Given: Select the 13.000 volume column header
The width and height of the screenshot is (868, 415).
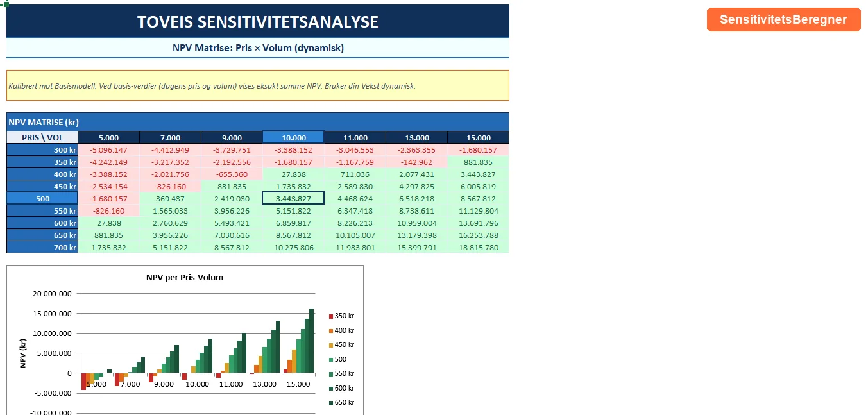Looking at the screenshot, I should (417, 138).
